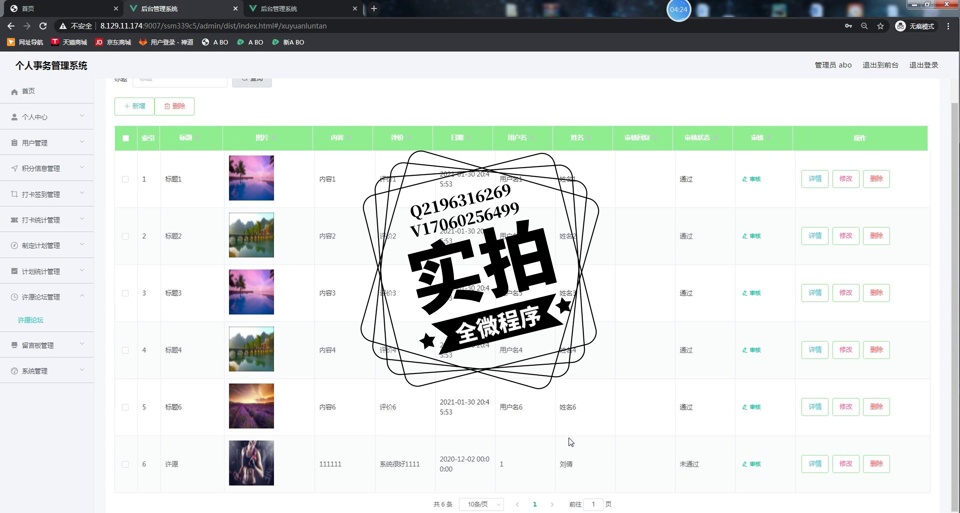Viewport: 960px width, 513px height.
Task: Switch to the first 首页 browser tab
Action: click(60, 8)
